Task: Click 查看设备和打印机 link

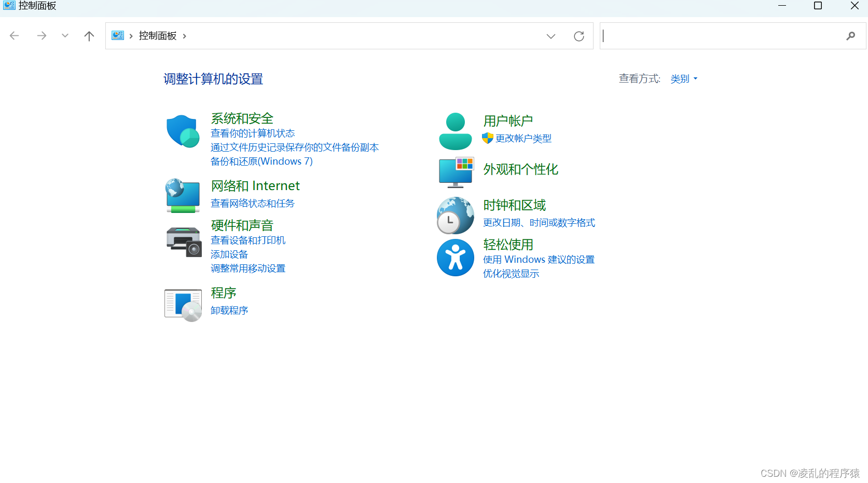Action: pos(248,240)
